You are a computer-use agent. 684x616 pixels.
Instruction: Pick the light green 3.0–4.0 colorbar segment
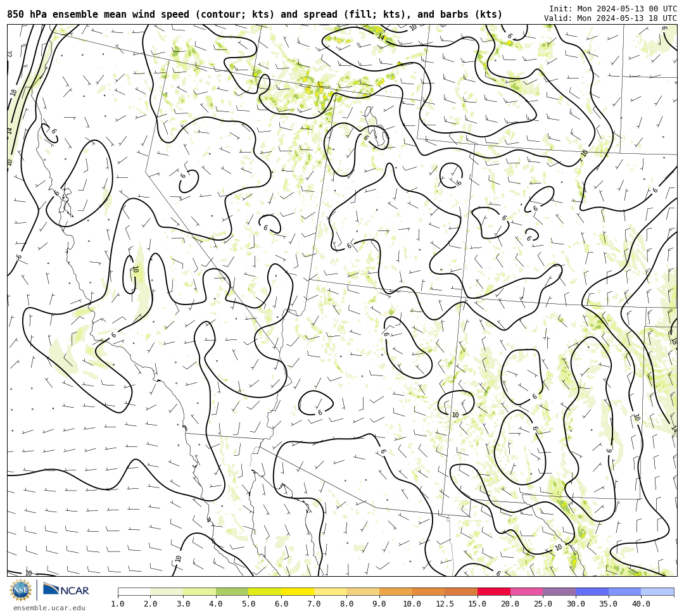tap(199, 591)
